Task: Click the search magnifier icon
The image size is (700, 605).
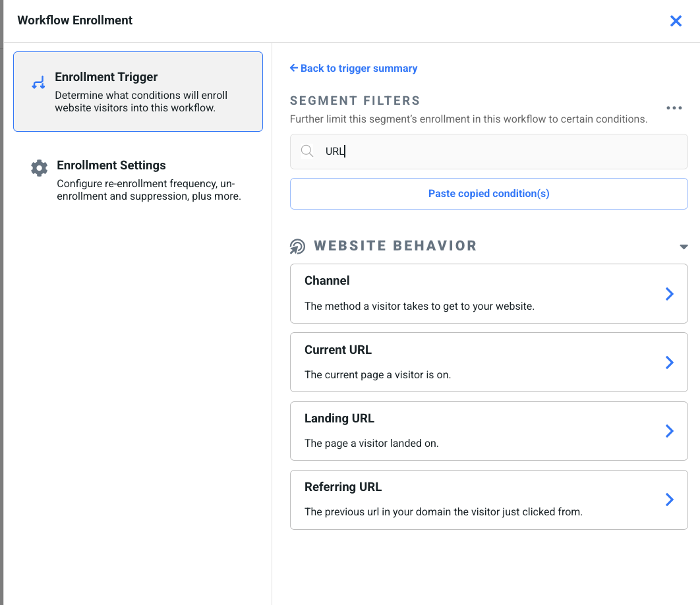Action: pos(307,152)
